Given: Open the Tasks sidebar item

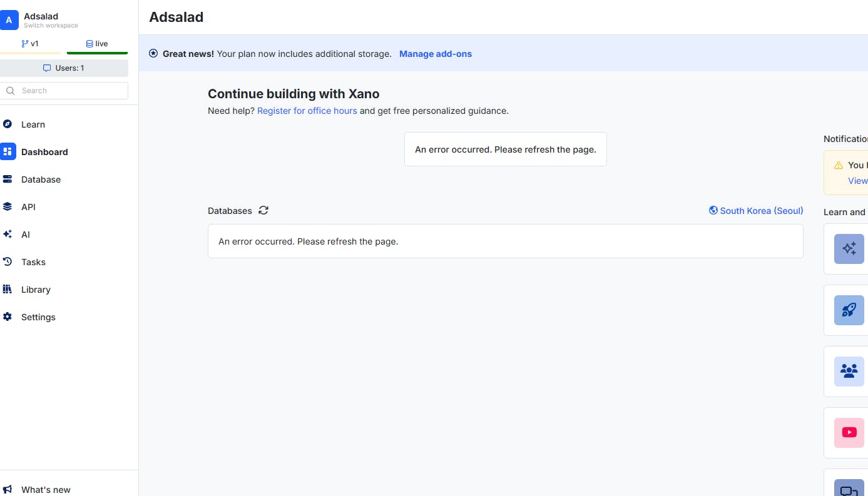Looking at the screenshot, I should pos(33,262).
